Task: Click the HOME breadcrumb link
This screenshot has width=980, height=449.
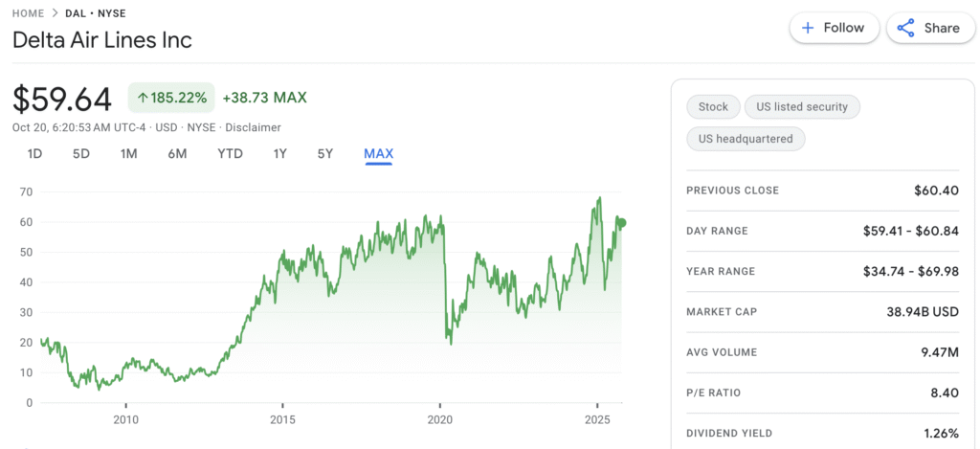Action: click(x=28, y=12)
